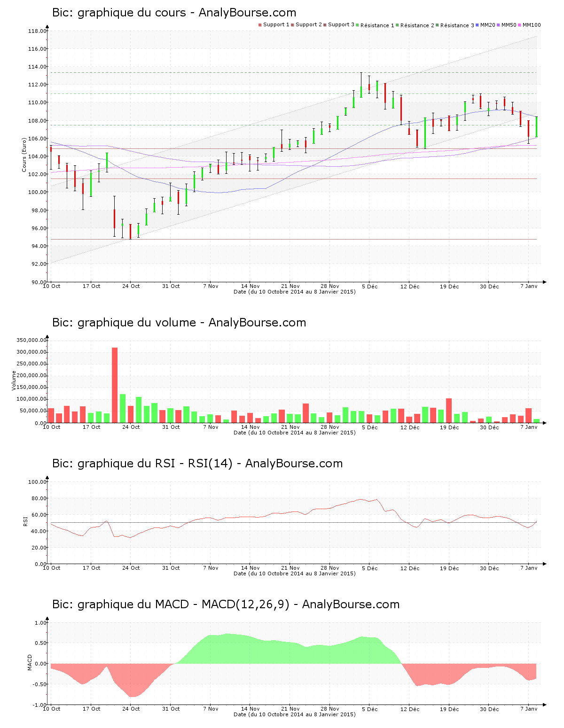Click the 80.00 value on RSI axis
Image resolution: width=564 pixels, height=728 pixels.
coord(39,498)
